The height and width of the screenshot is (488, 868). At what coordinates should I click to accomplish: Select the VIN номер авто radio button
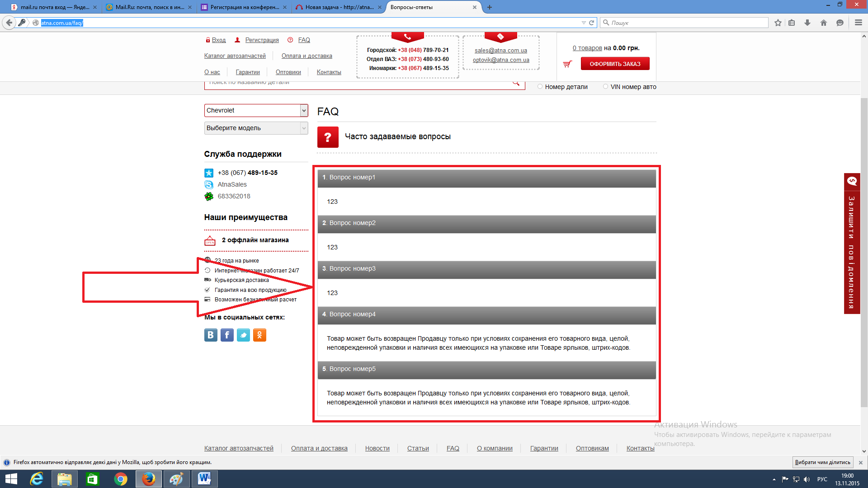pyautogui.click(x=605, y=87)
